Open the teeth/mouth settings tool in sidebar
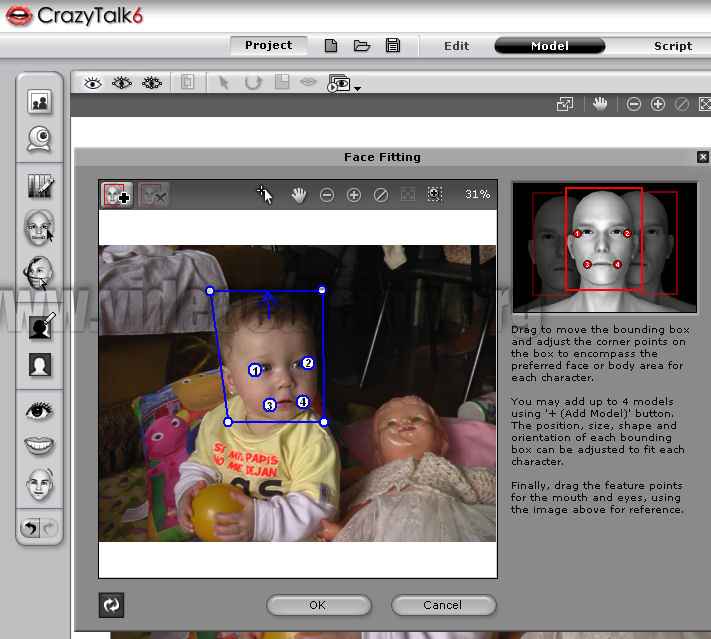The height and width of the screenshot is (639, 711). coord(40,446)
